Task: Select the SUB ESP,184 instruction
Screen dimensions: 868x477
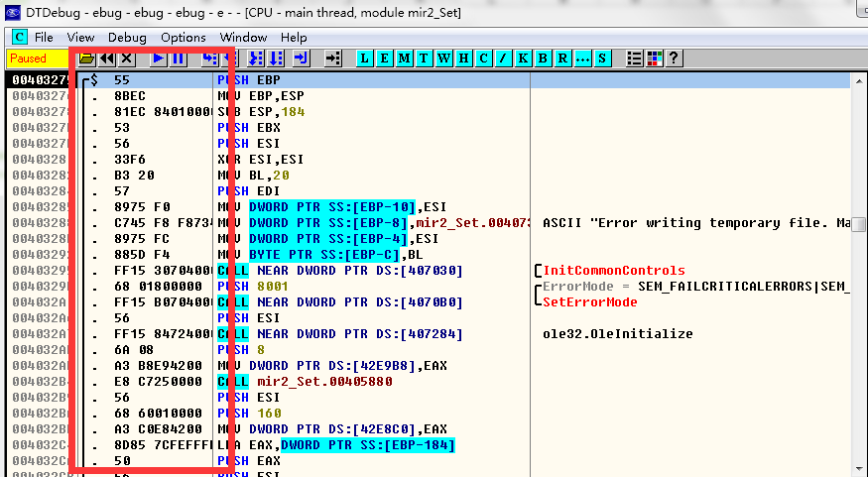Action: 261,112
